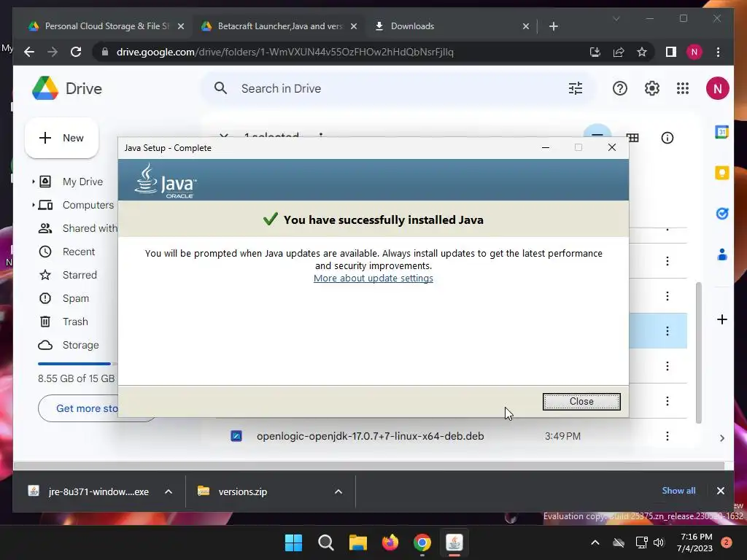Open Contacts side panel icon

pyautogui.click(x=721, y=254)
